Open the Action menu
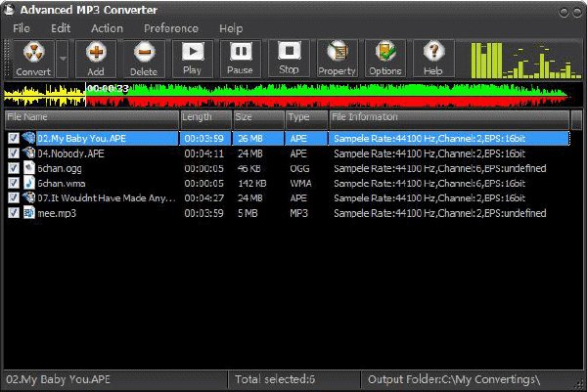Viewport: 587px width, 392px height. coord(107,28)
